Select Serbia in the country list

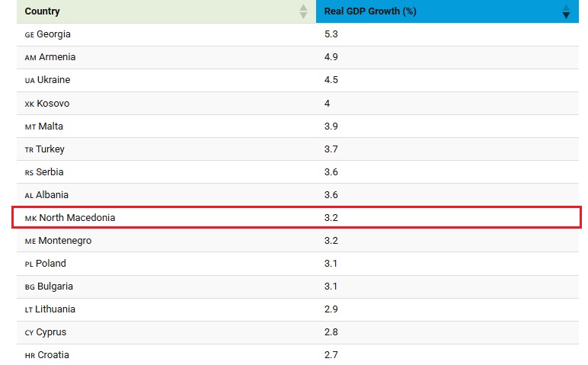50,171
